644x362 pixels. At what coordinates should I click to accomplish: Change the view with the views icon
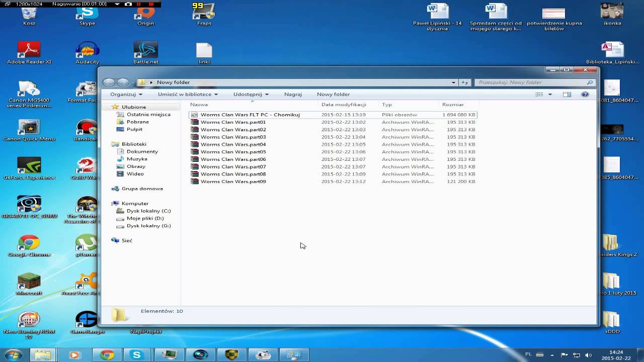tap(539, 94)
